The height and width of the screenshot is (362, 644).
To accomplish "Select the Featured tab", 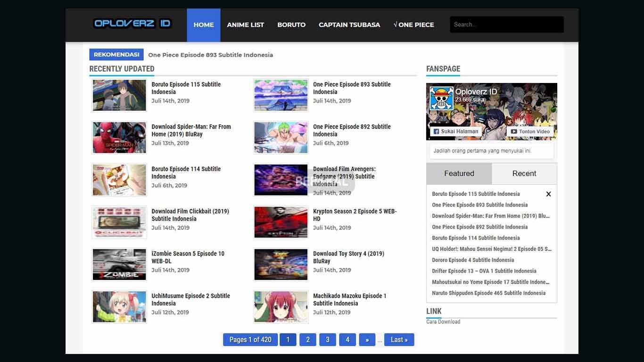I will coord(459,173).
